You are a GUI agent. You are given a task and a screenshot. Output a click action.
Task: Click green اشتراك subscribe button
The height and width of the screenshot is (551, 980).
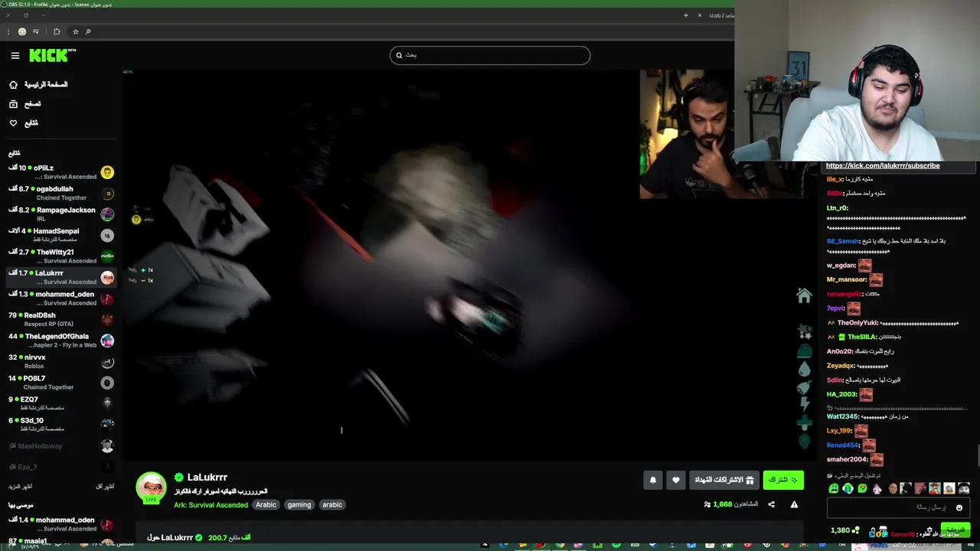(783, 480)
